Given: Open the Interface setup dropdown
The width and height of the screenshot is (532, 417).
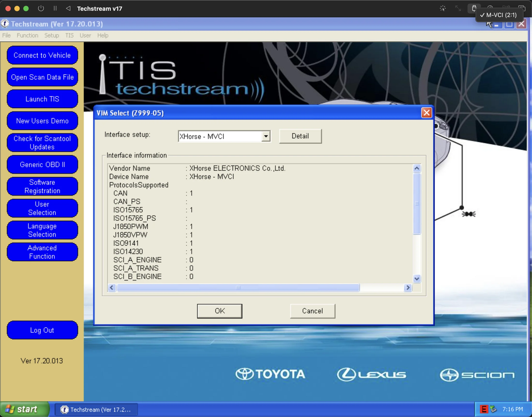Looking at the screenshot, I should click(266, 136).
